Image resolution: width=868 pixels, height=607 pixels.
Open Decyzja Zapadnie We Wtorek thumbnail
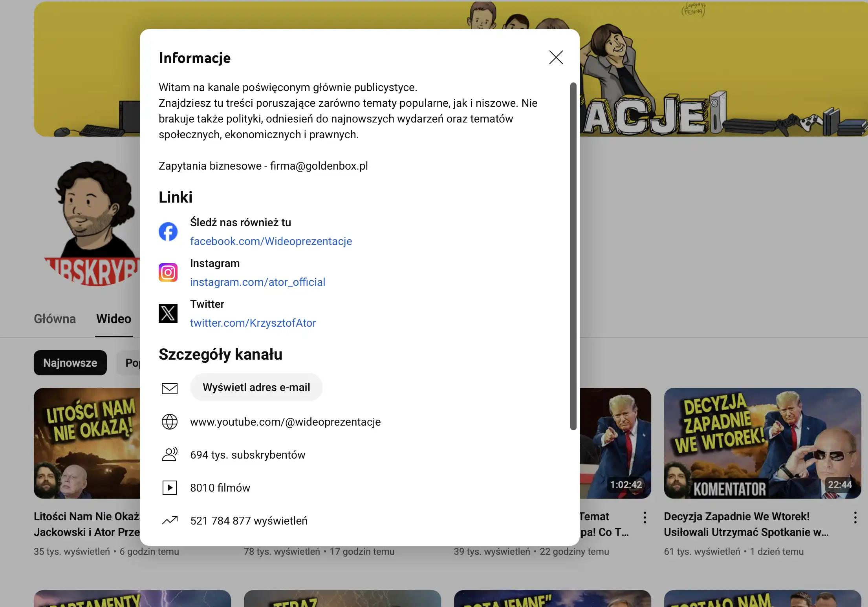point(762,443)
